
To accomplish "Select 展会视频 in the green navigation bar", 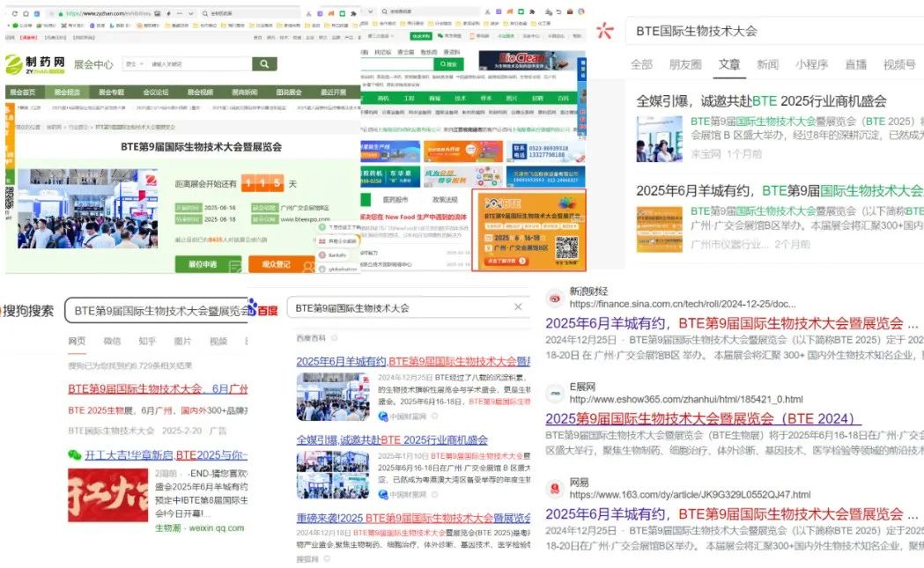I will [200, 92].
